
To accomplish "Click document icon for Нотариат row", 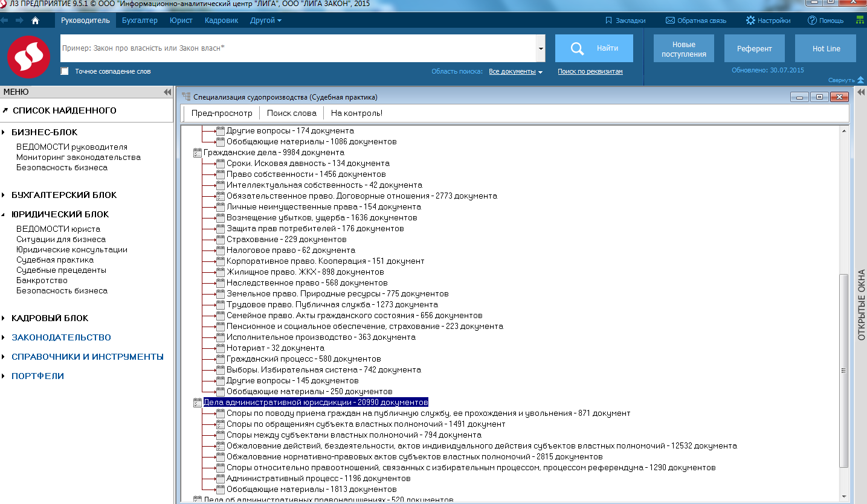I will [x=221, y=348].
